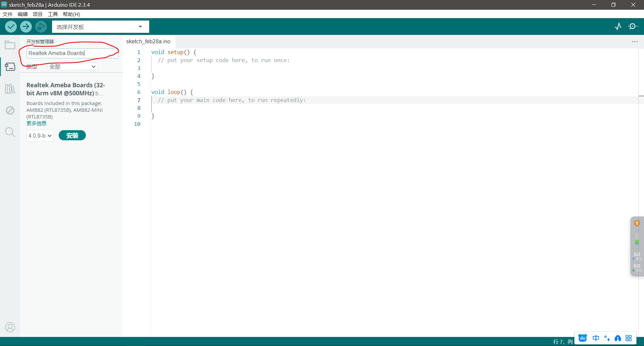Select the sketch_feb28a.ino editor tab
The height and width of the screenshot is (346, 644).
coord(148,42)
